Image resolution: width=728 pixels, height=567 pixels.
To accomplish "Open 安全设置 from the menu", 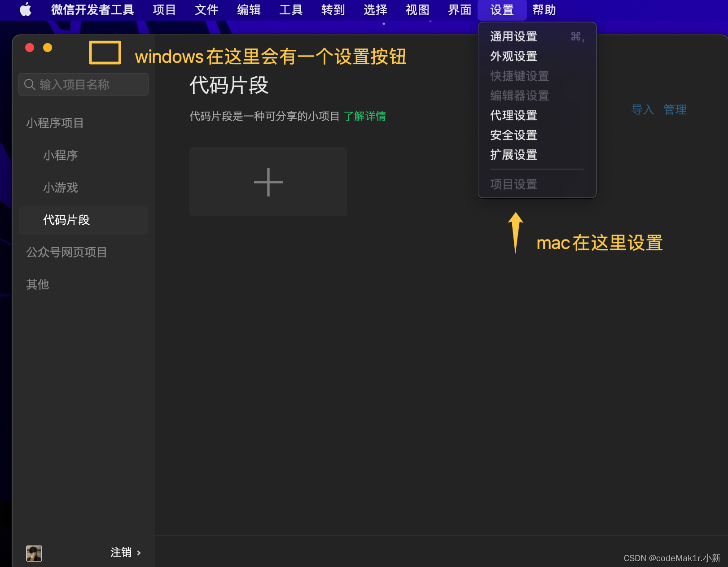I will click(x=537, y=135).
